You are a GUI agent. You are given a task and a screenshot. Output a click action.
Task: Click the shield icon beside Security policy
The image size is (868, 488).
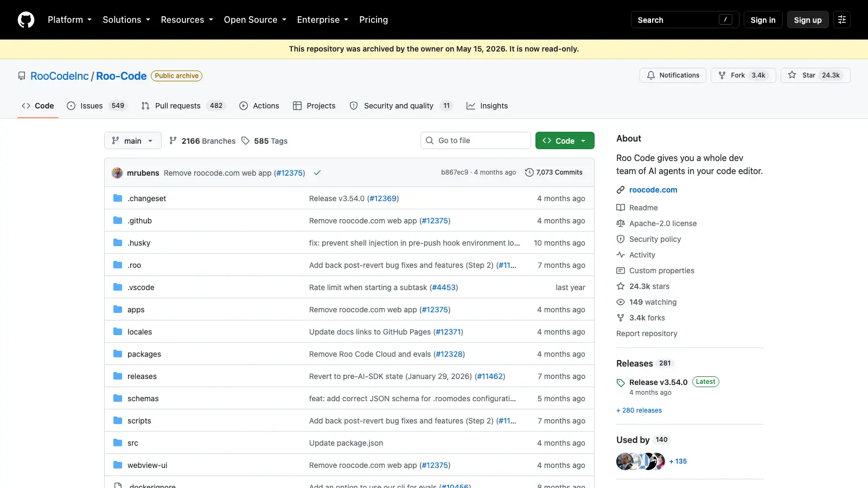pyautogui.click(x=621, y=239)
